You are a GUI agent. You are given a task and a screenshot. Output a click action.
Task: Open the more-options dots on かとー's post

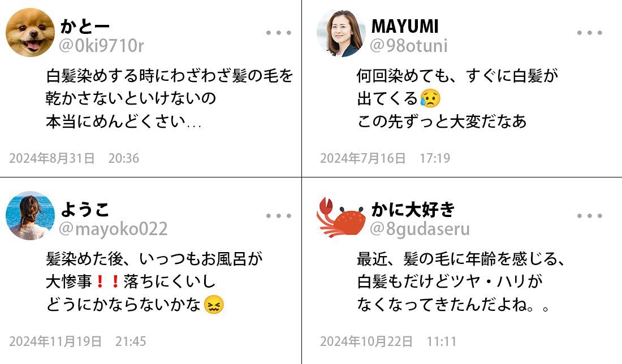pos(278,33)
